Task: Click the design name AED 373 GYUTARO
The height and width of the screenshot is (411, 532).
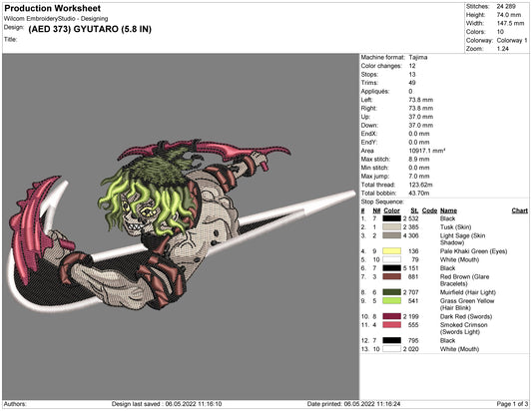Action: point(90,29)
